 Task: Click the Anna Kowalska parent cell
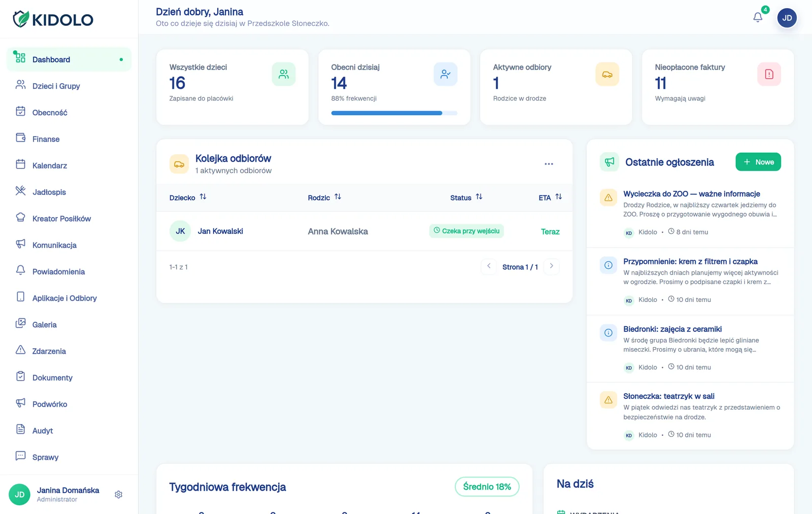338,231
